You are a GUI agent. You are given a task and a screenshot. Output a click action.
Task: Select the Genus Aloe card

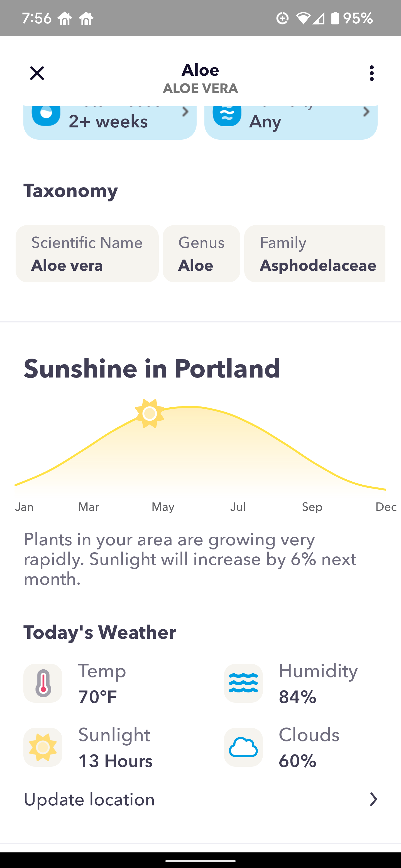click(201, 254)
